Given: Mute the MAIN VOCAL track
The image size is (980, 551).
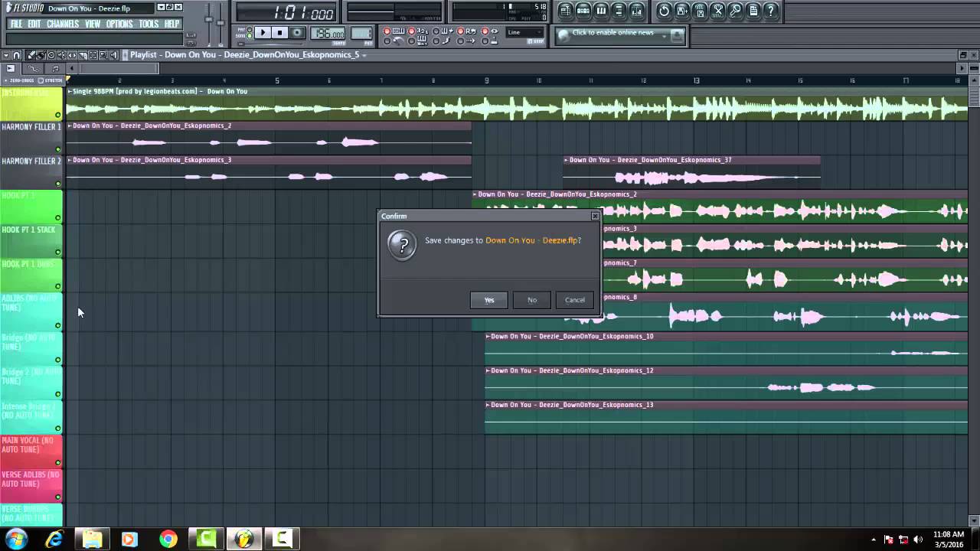Looking at the screenshot, I should click(x=57, y=463).
